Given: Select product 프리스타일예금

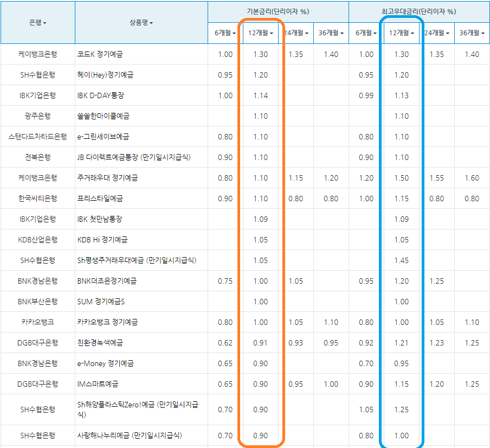Looking at the screenshot, I should (x=100, y=199).
